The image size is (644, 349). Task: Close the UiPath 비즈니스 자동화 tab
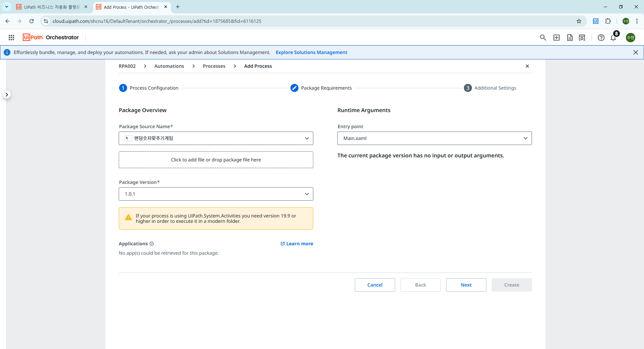[86, 7]
